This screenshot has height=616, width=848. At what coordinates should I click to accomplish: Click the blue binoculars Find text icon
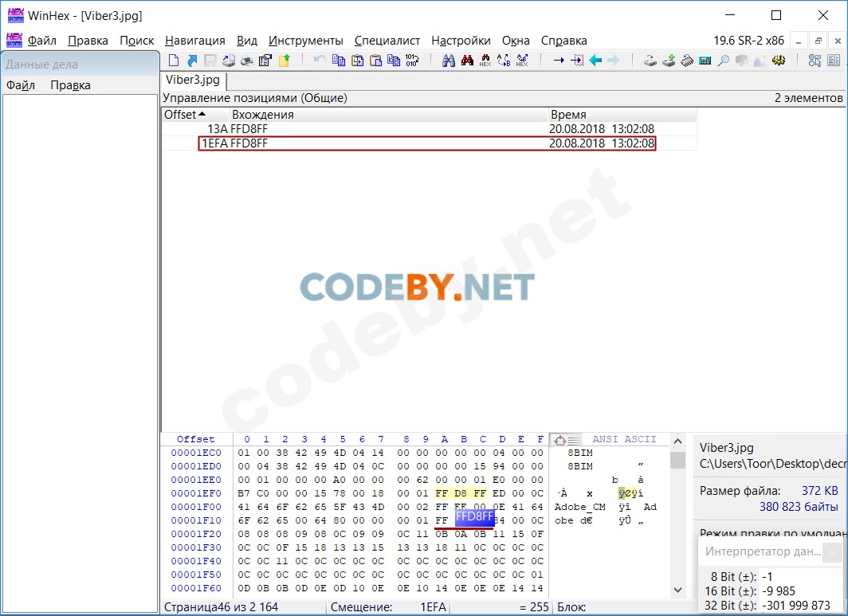pyautogui.click(x=449, y=60)
